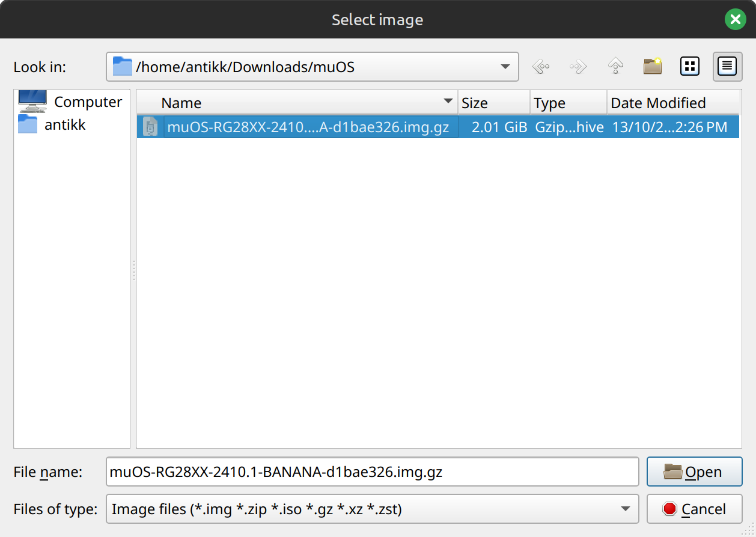Click inside the File name input field

tap(372, 472)
